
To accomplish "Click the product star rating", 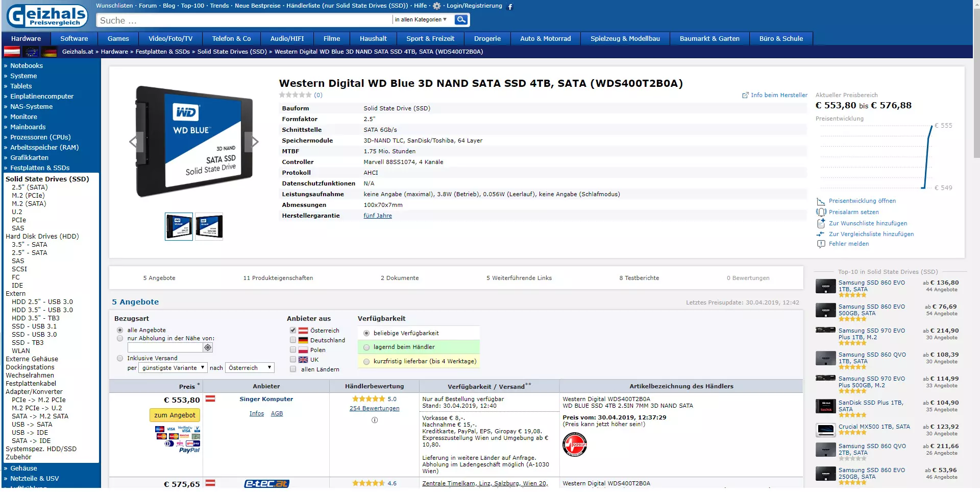I will pyautogui.click(x=295, y=95).
